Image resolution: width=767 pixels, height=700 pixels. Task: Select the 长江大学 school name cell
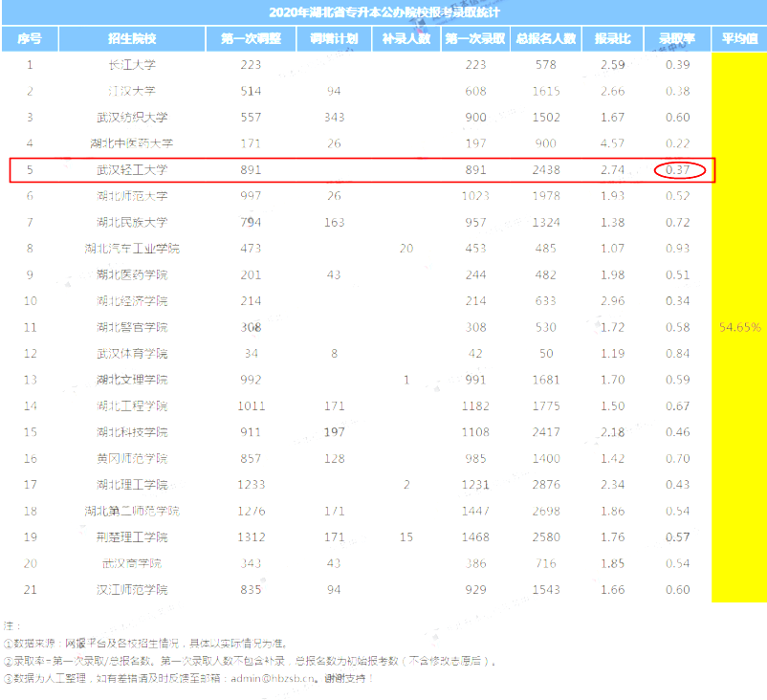[132, 65]
